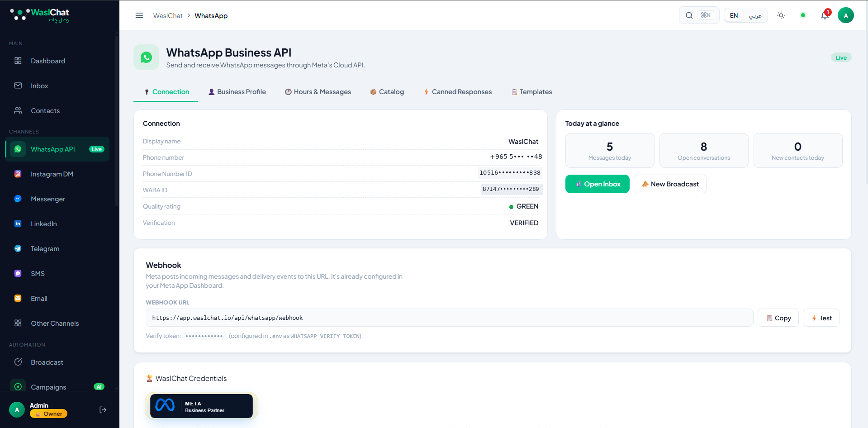Image resolution: width=868 pixels, height=428 pixels.
Task: Click the Meta Business Partner badge
Action: click(201, 406)
